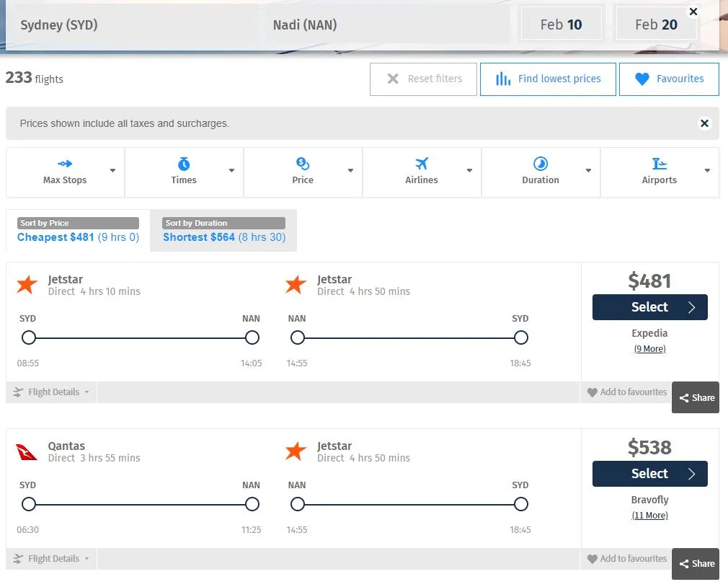Click heart icon beside Add to favourites for $481
Image resolution: width=728 pixels, height=587 pixels.
point(592,392)
